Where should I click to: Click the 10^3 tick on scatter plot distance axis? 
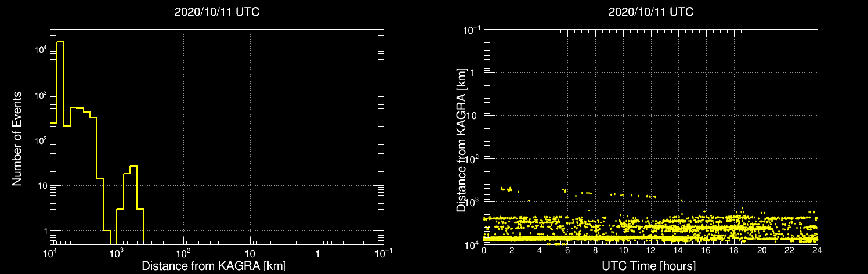point(472,201)
